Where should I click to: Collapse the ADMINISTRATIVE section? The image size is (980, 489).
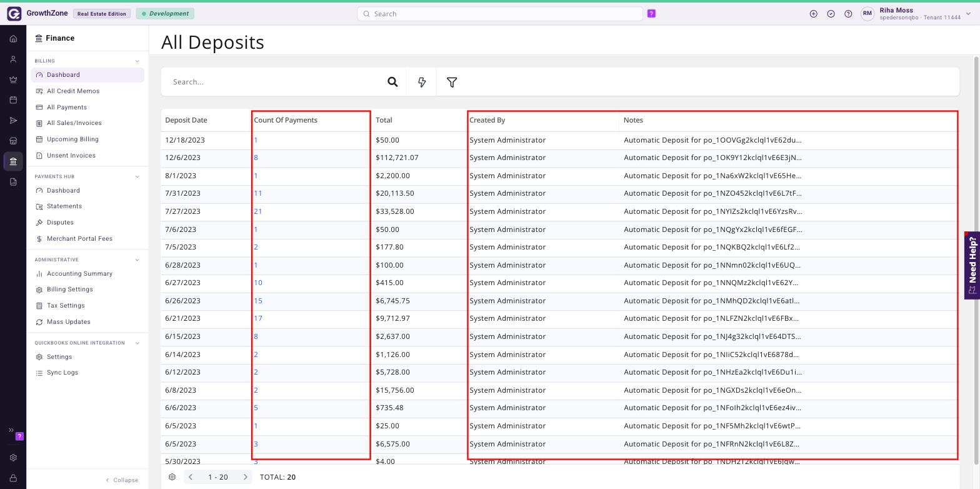pyautogui.click(x=137, y=260)
